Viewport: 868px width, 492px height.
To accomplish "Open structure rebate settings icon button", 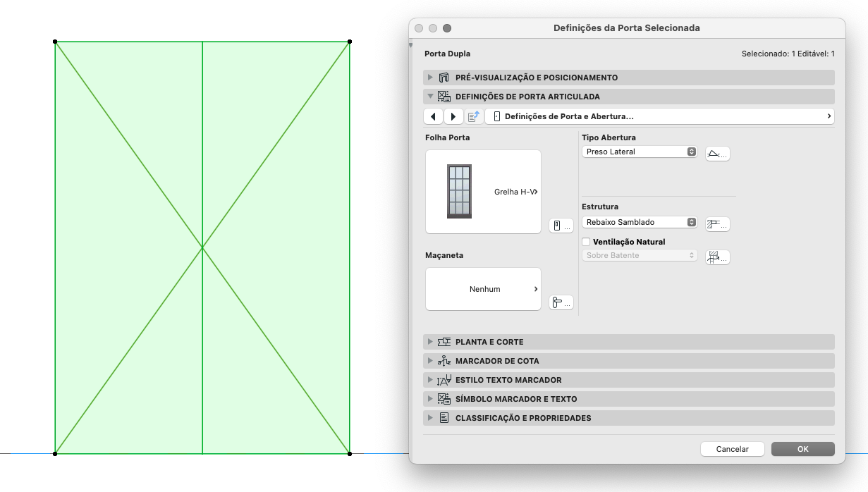I will (718, 224).
